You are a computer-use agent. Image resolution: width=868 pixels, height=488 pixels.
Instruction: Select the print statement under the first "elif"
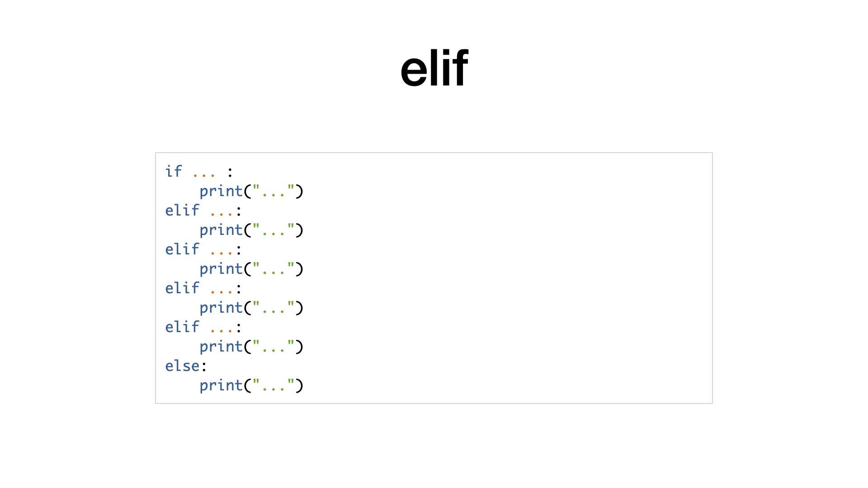[251, 230]
